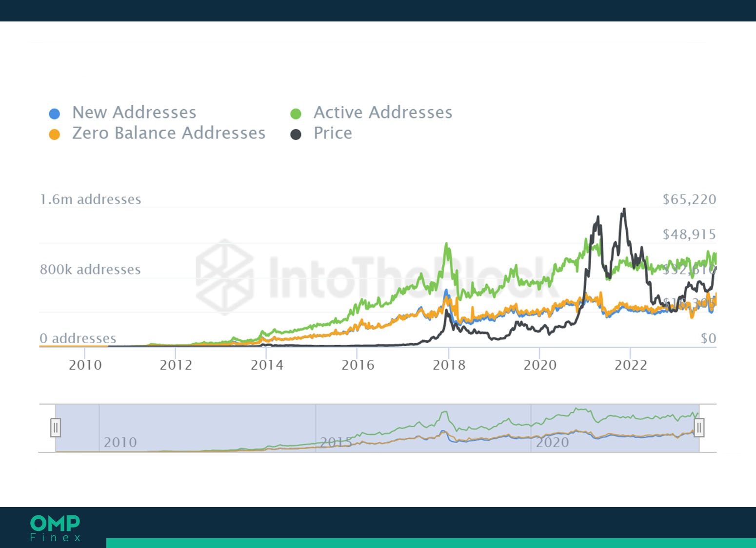
Task: Click the OMP Finex logo
Action: [x=55, y=528]
